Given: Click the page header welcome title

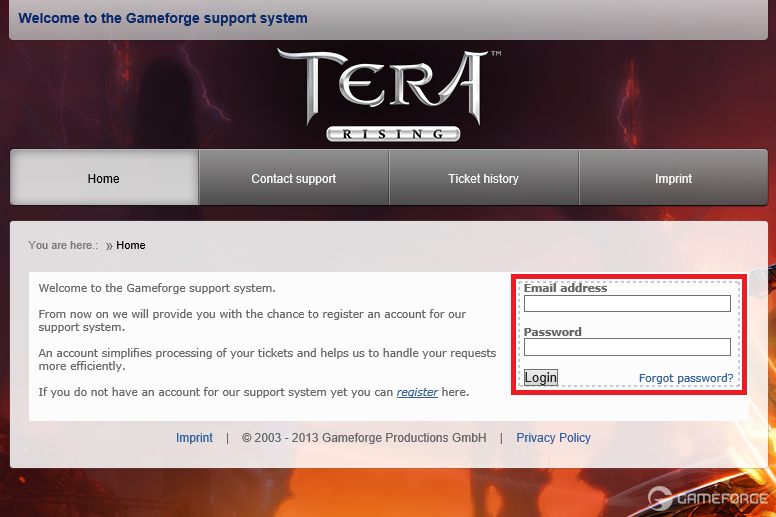Looking at the screenshot, I should tap(164, 18).
